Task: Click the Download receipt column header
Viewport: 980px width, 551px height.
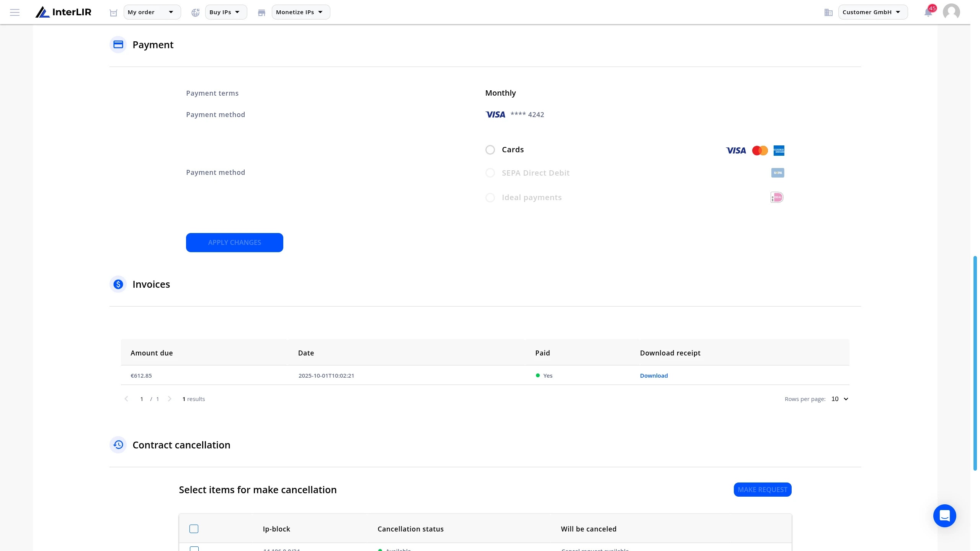Action: pos(670,353)
